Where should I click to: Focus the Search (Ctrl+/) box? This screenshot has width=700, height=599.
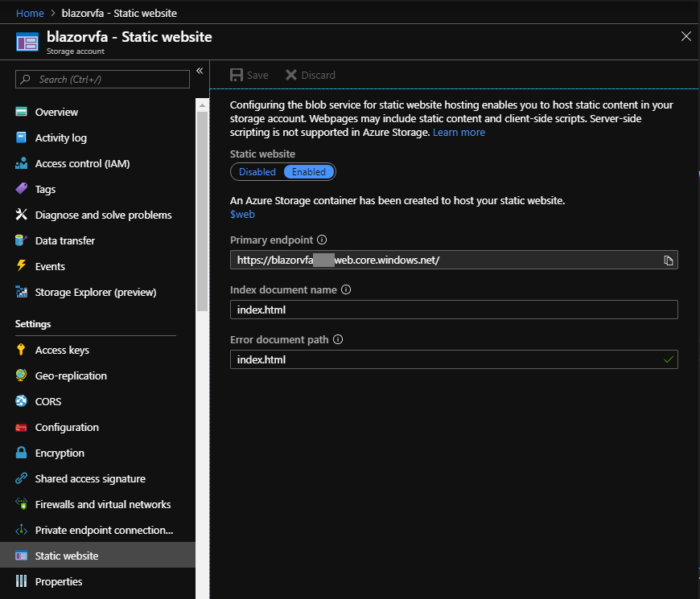[x=102, y=80]
